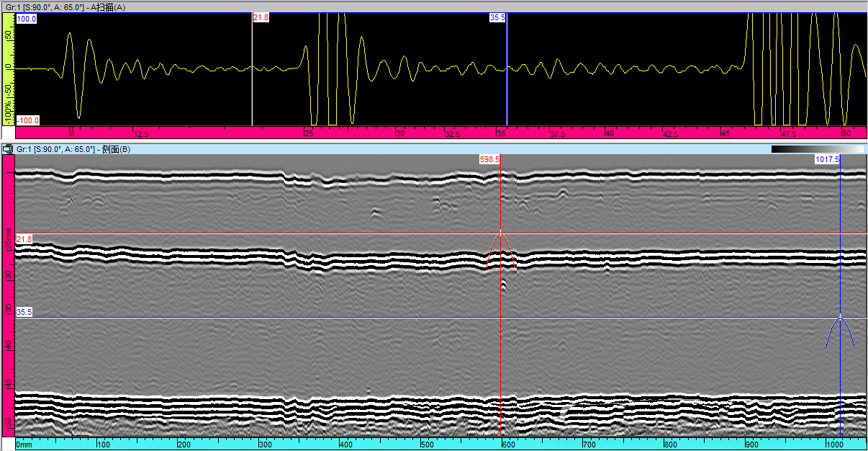The image size is (868, 451).
Task: Click the blue 1017.5 scan cursor label
Action: [x=827, y=159]
